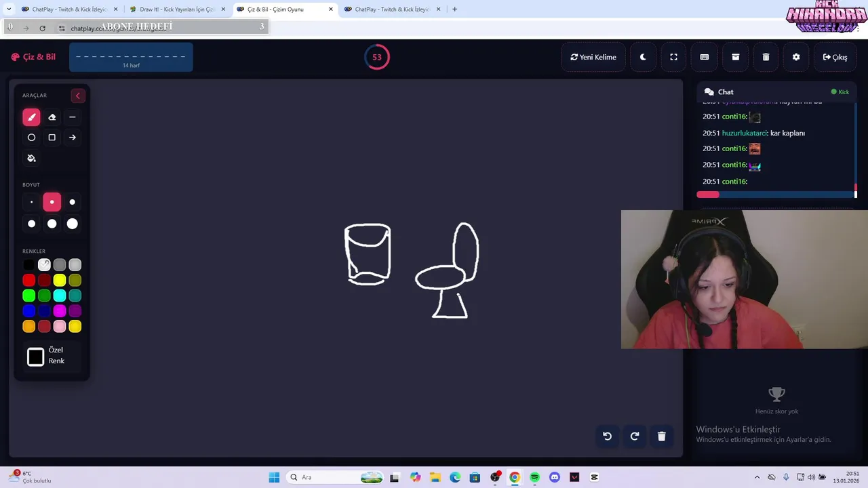Pick the black color swatch
Screen dimensions: 868x488
(x=28, y=265)
